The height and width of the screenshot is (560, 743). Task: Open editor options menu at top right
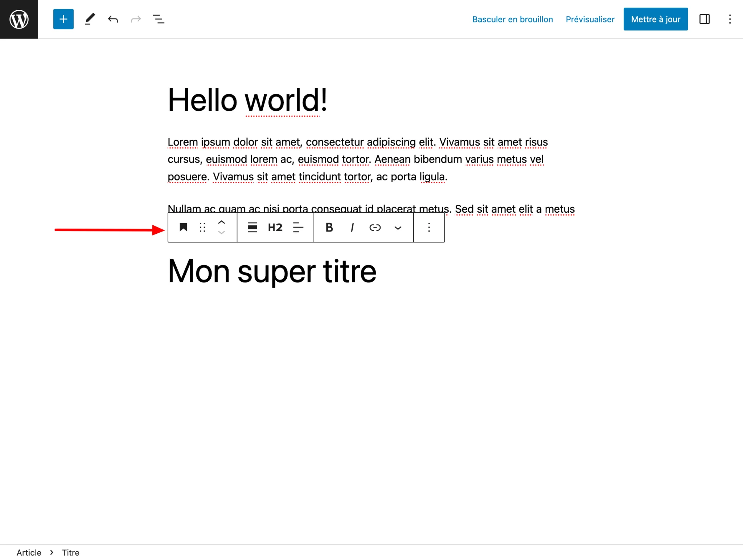tap(730, 19)
